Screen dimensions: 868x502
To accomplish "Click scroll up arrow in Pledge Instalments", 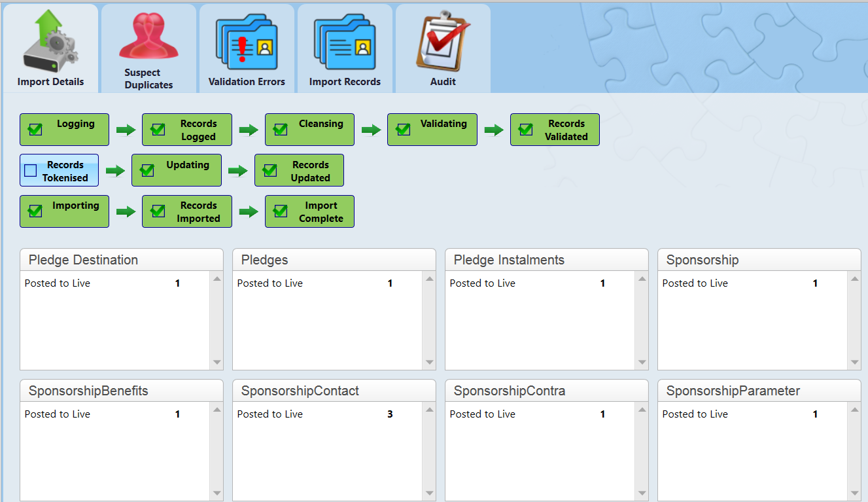I will point(642,279).
